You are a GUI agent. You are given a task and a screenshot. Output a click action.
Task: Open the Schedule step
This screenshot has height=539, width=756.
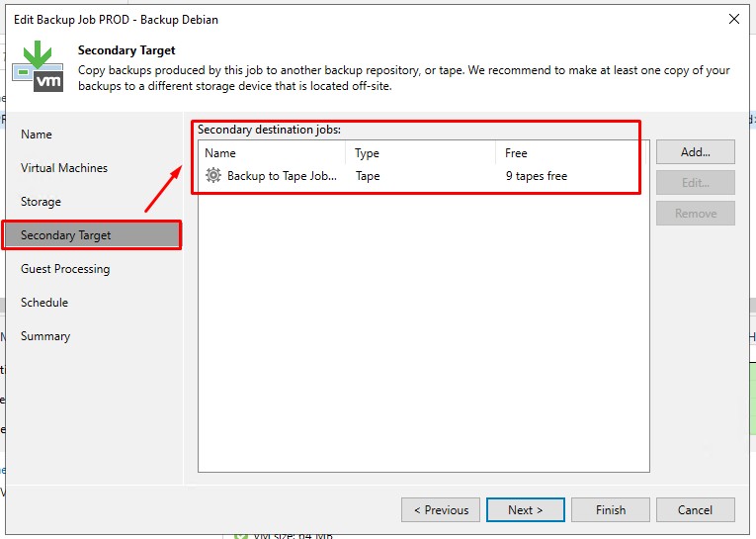tap(44, 303)
